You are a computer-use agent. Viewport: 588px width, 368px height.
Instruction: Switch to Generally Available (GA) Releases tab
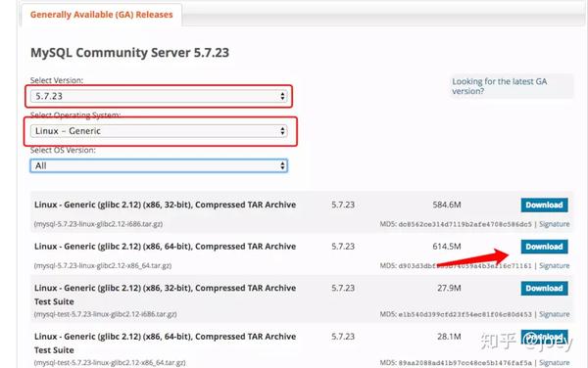tap(102, 15)
